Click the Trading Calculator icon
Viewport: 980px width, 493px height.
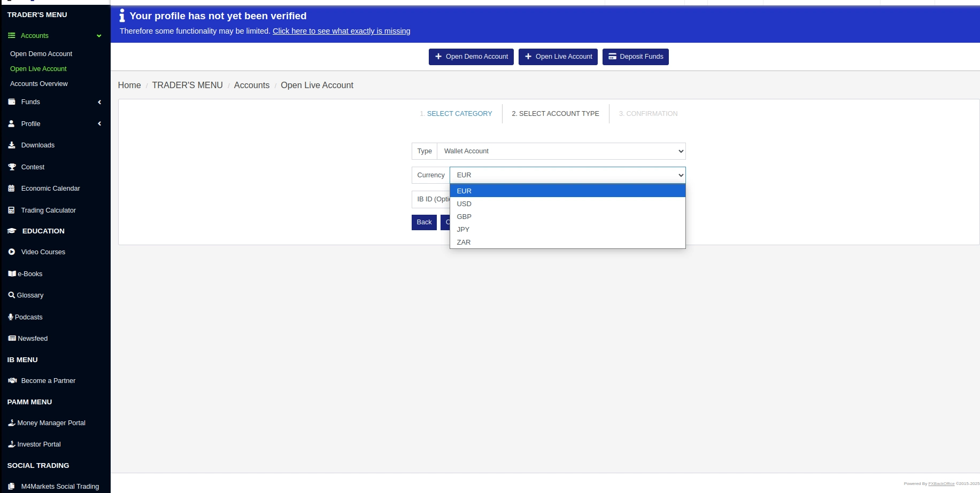12,210
